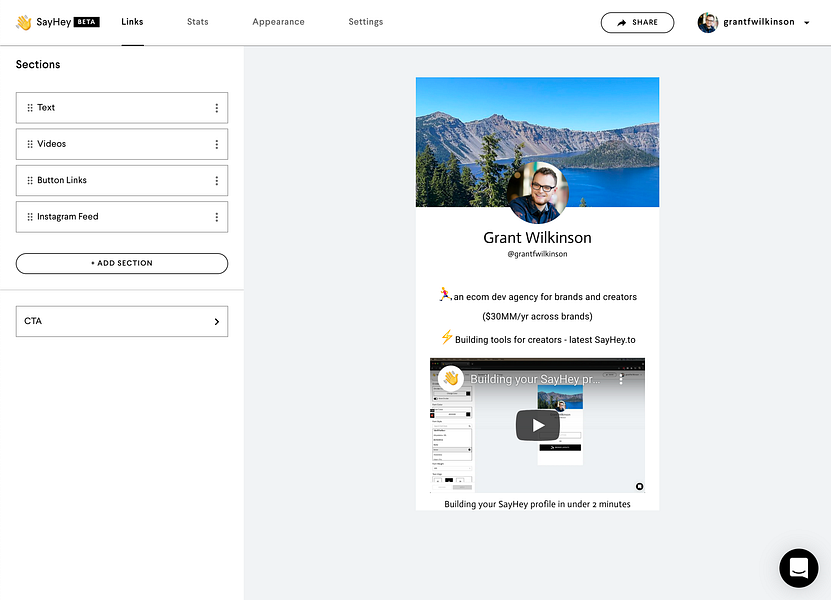Click the user avatar in the header
Screen dimensions: 831x600
click(708, 22)
